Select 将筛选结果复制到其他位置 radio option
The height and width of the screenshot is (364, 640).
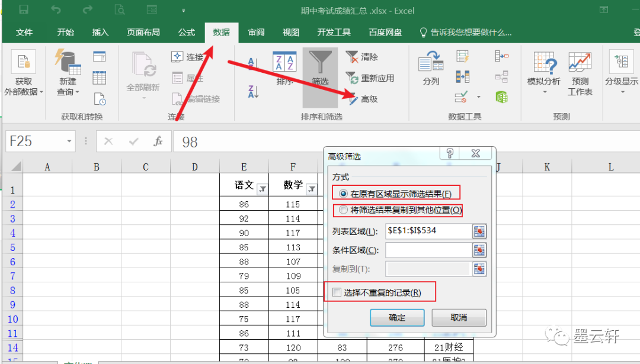pos(343,210)
